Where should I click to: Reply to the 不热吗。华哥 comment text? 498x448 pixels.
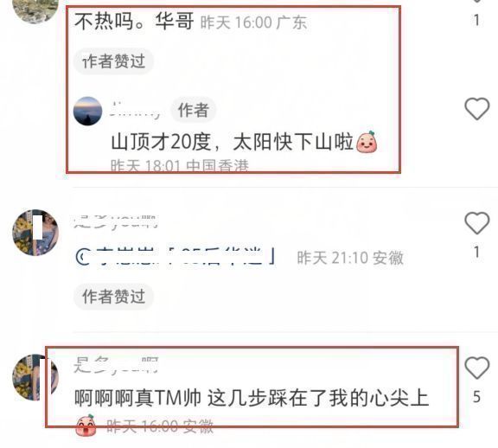coord(134,22)
